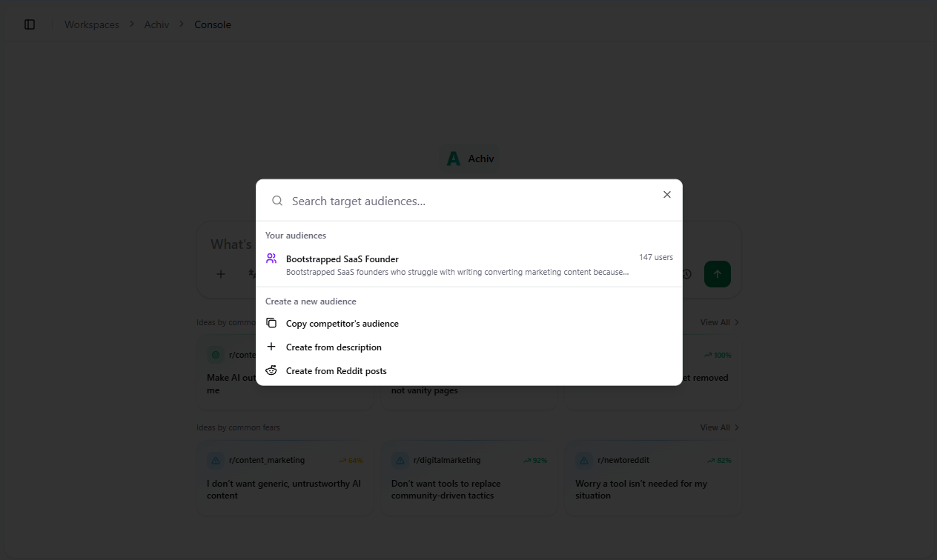Viewport: 937px width, 560px height.
Task: Open the Workspaces breadcrumb
Action: click(x=92, y=24)
